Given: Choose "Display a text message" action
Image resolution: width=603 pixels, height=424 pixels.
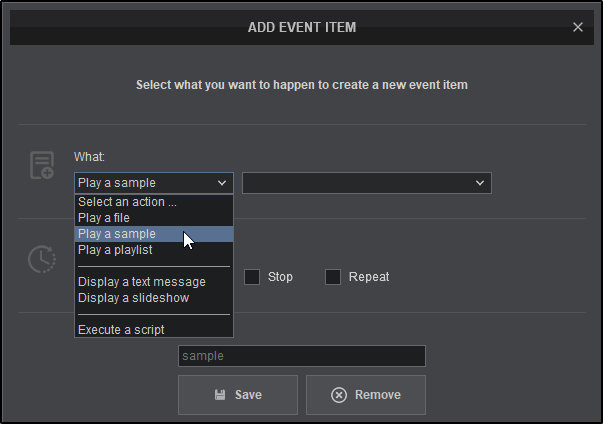Looking at the screenshot, I should (x=142, y=282).
